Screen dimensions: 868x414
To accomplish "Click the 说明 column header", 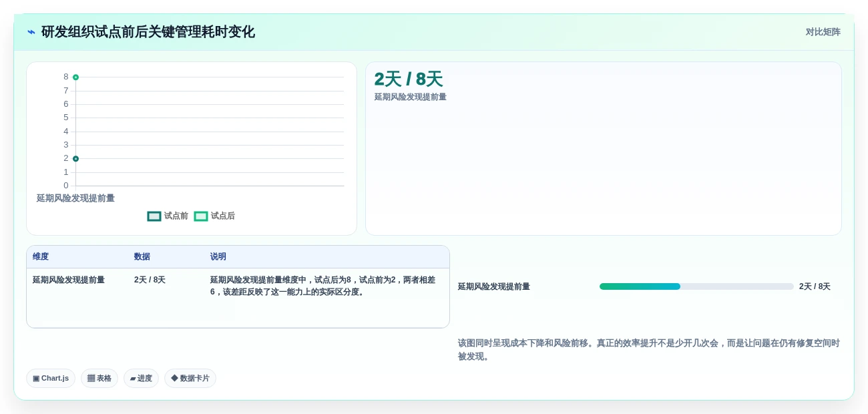I will [218, 257].
